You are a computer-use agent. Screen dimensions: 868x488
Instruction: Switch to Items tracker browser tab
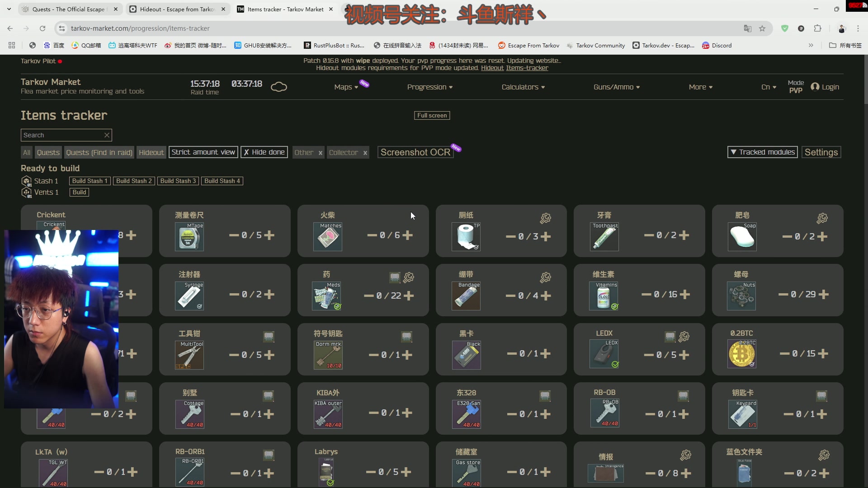point(285,9)
